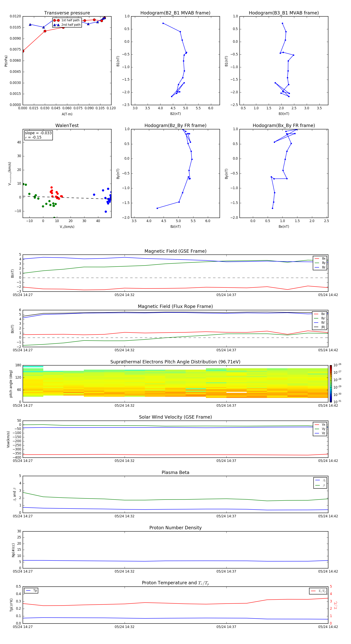Click the "10^-26" colorbar tick label

coord(337,365)
